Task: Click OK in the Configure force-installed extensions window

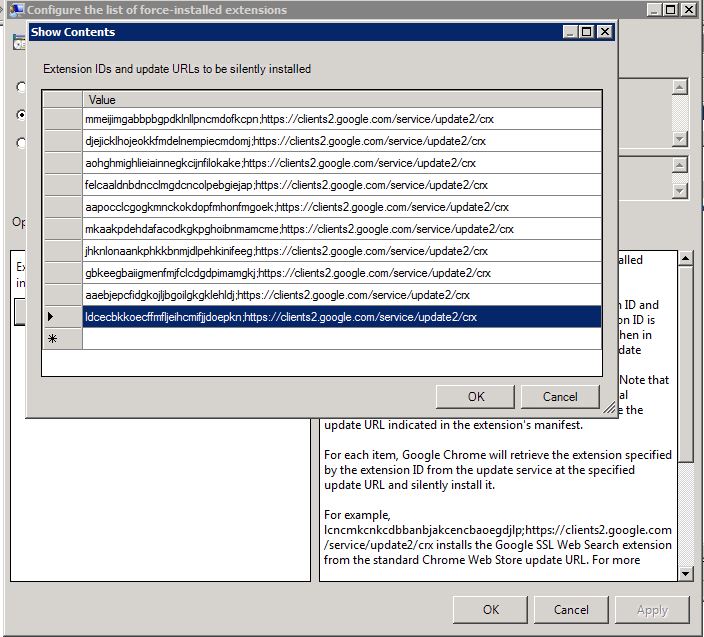Action: [490, 610]
